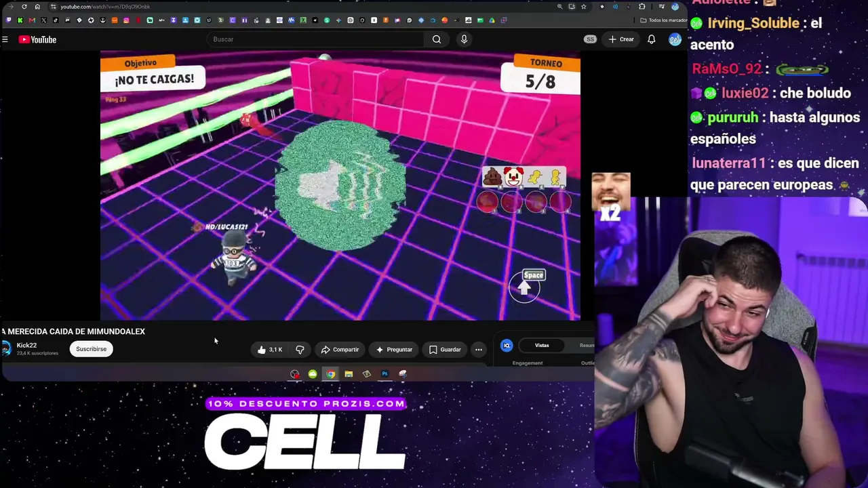Open the X bookmark in bookmarks bar
This screenshot has width=868, height=488.
[x=43, y=20]
